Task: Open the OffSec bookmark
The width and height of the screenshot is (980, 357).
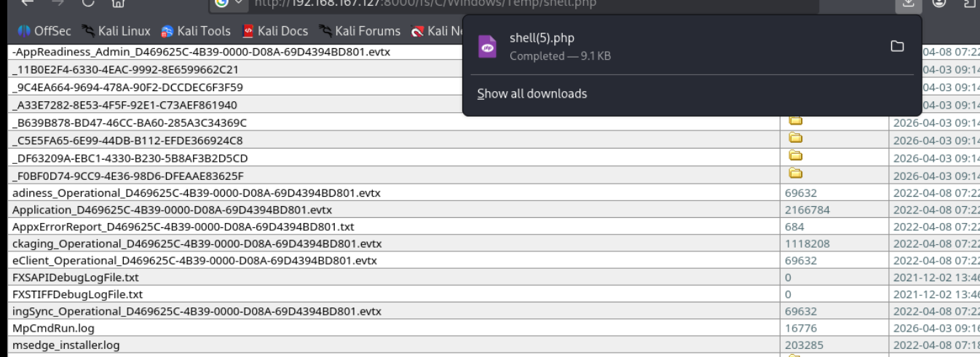Action: 48,31
